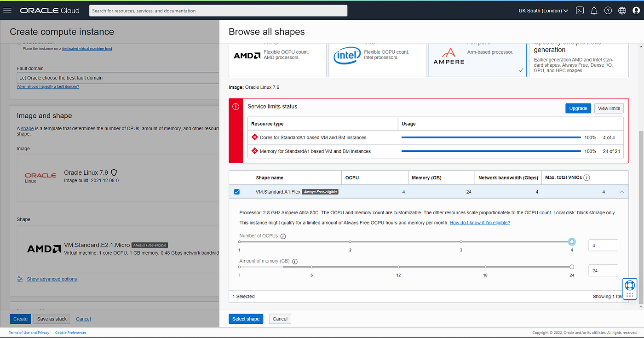The width and height of the screenshot is (644, 338).
Task: Open the help question mark menu
Action: (x=608, y=11)
